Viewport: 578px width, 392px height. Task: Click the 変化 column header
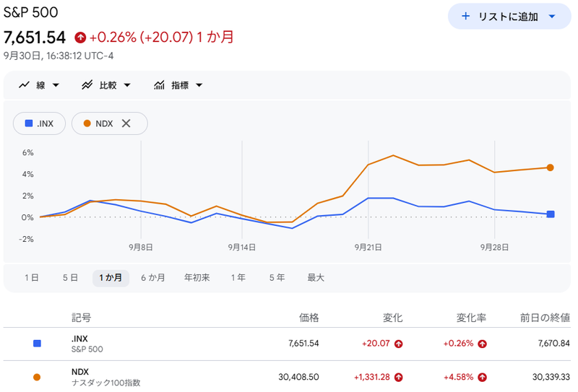point(392,318)
